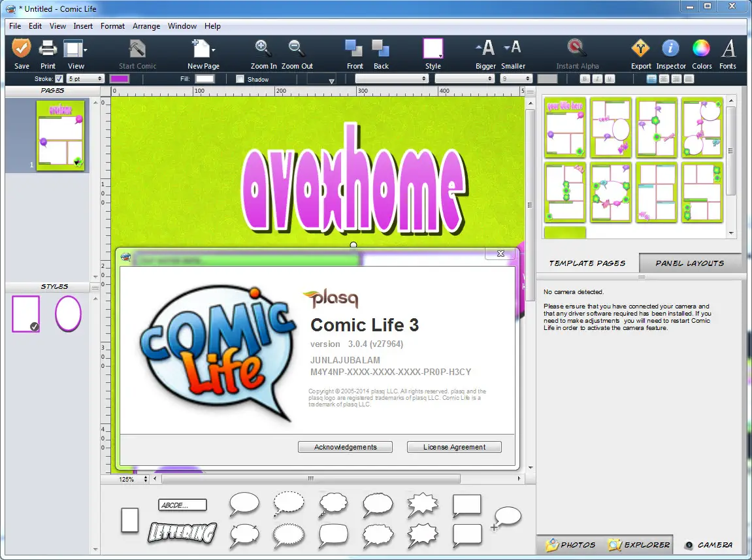Open the File menu
The height and width of the screenshot is (560, 752).
(15, 26)
